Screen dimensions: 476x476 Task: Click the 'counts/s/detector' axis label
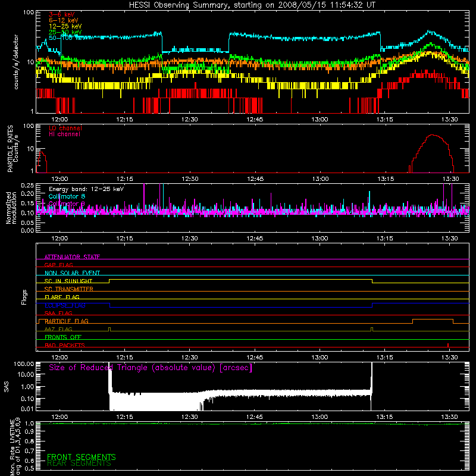click(16, 62)
